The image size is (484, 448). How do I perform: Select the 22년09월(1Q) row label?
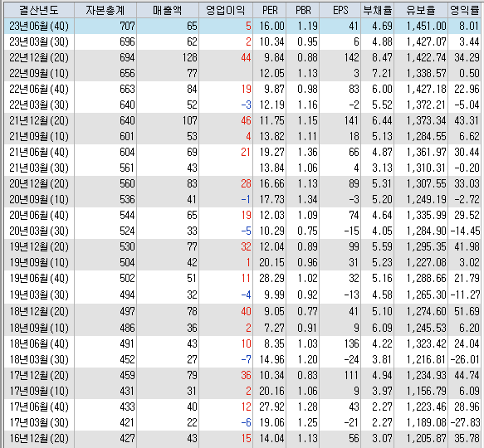pos(39,73)
